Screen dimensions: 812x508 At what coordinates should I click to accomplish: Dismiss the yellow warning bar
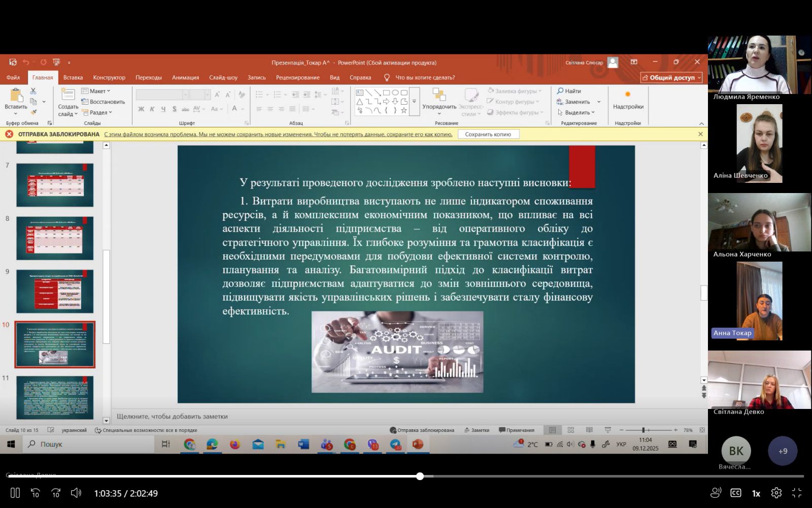[x=700, y=134]
